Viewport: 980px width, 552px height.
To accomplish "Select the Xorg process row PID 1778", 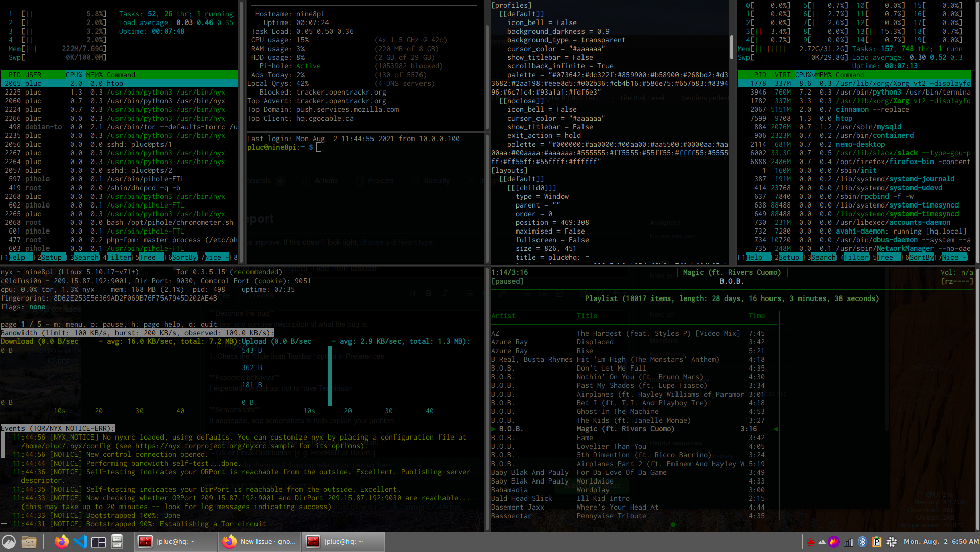I will [854, 83].
